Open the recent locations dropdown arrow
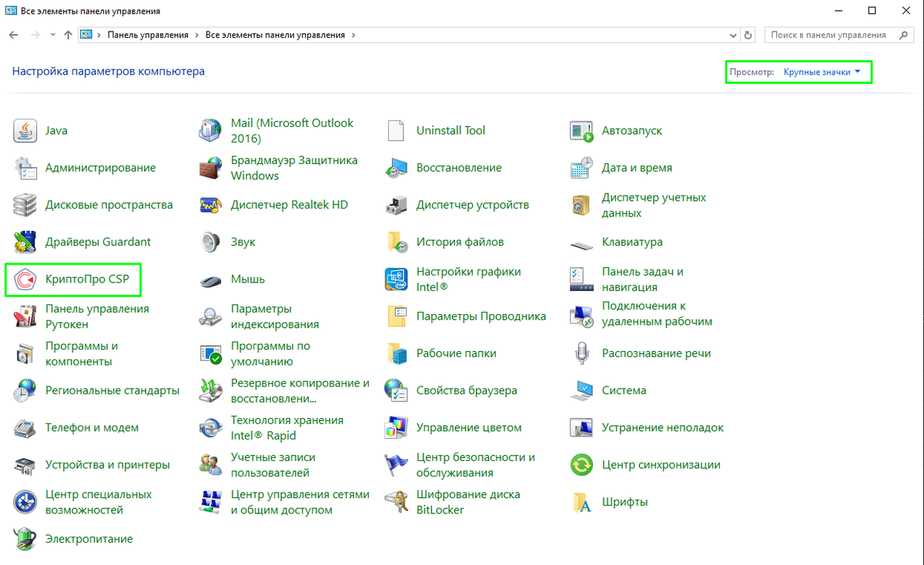 52,35
